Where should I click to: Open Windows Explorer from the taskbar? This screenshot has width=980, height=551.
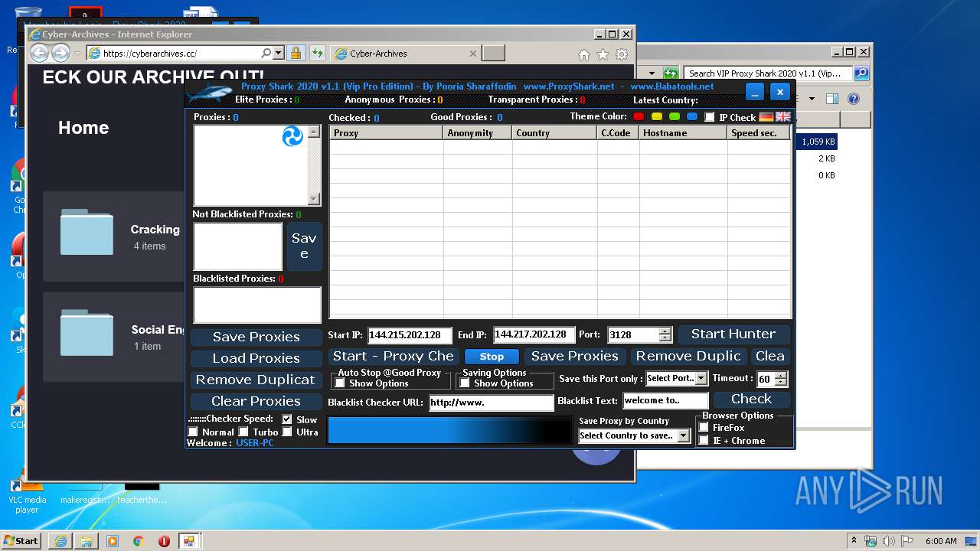click(x=87, y=541)
